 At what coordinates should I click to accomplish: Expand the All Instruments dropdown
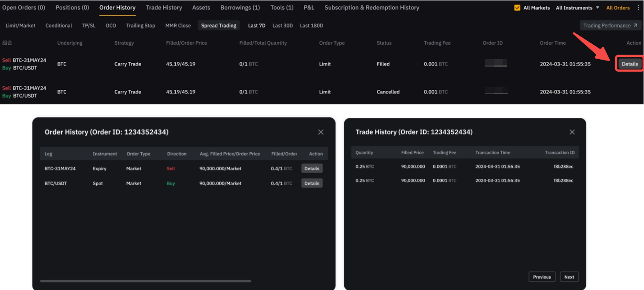click(x=577, y=8)
